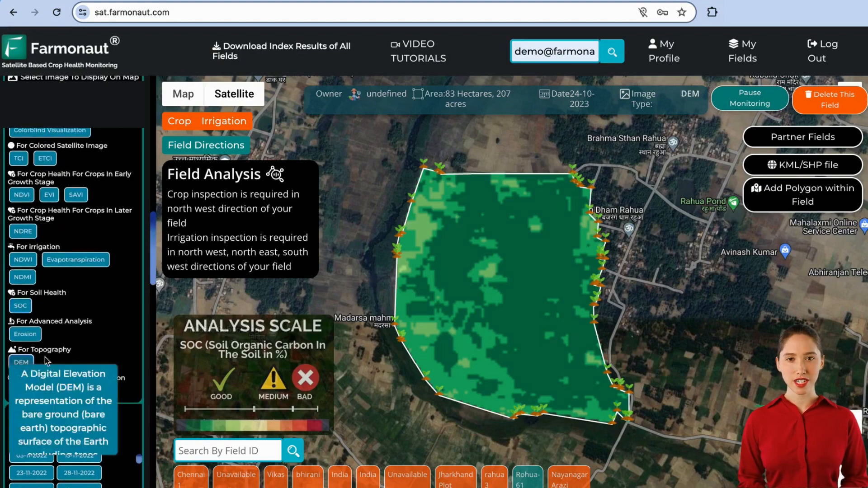Click the Delete This Field button
This screenshot has height=488, width=868.
pyautogui.click(x=830, y=99)
